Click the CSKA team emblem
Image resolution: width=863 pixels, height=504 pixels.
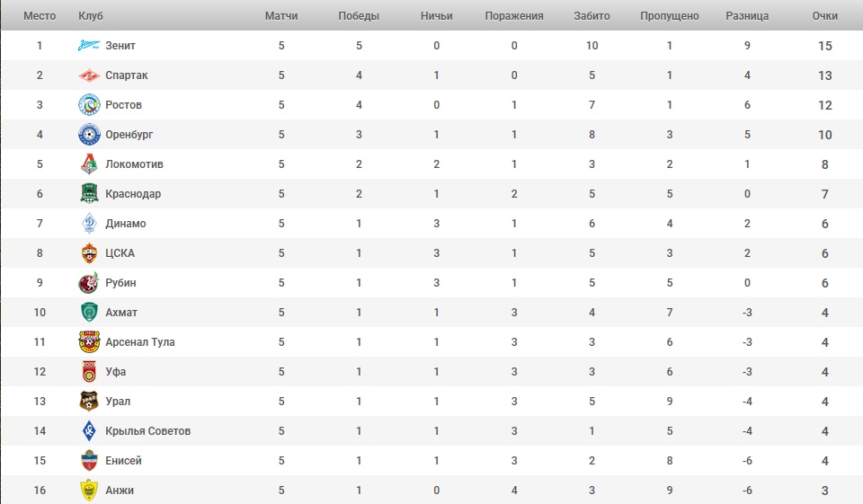coord(89,253)
